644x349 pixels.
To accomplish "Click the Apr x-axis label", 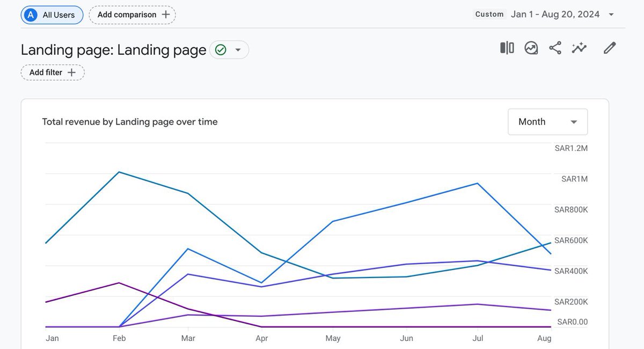I will 262,338.
